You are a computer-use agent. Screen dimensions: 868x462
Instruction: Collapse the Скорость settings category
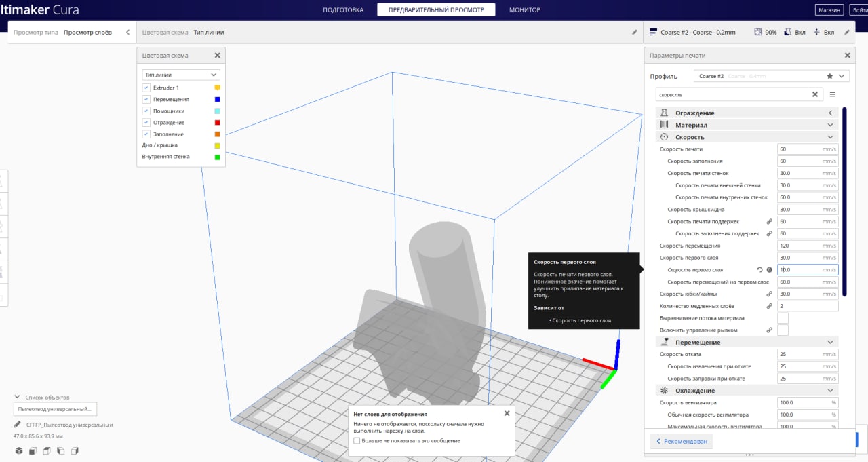[747, 137]
